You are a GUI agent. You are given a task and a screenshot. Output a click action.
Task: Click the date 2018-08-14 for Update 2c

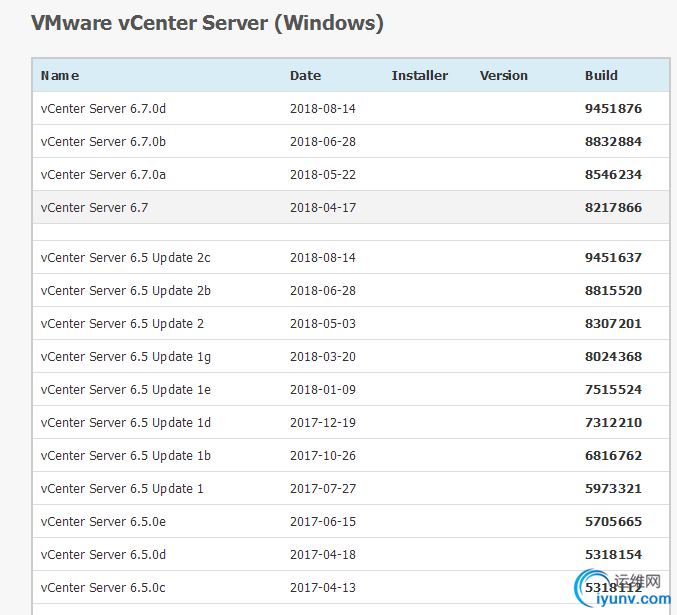(x=323, y=258)
